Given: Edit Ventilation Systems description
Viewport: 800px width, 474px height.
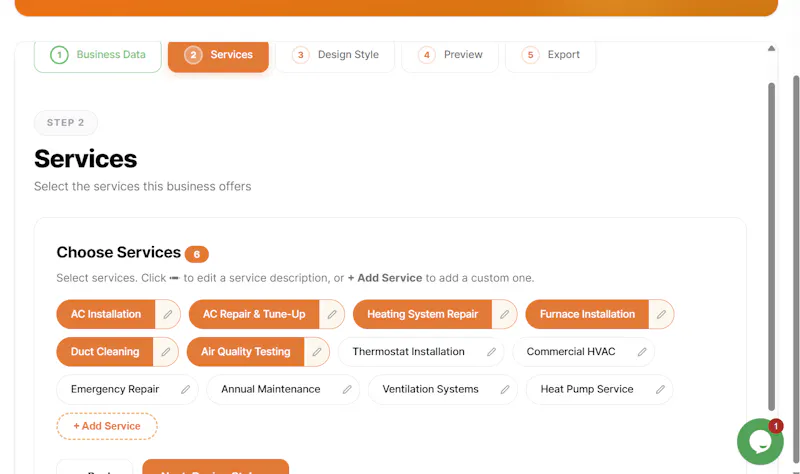Looking at the screenshot, I should pyautogui.click(x=505, y=389).
